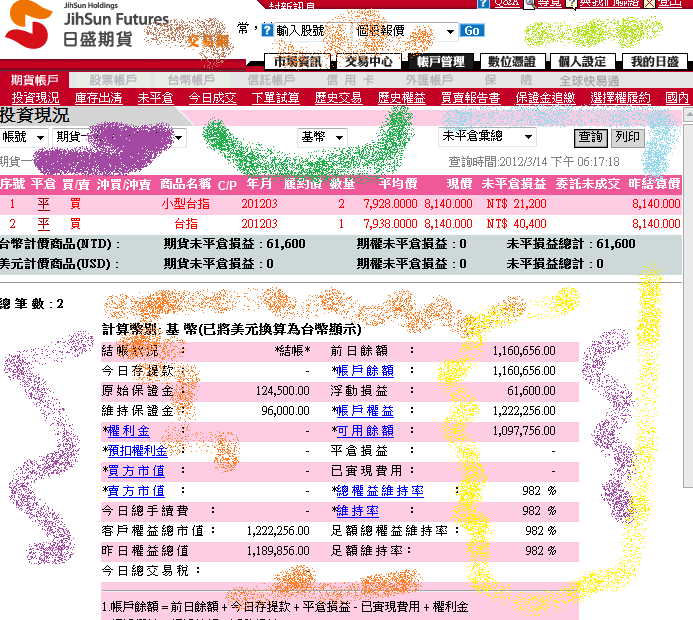Click 平 close-position link for 小型台指

43,204
